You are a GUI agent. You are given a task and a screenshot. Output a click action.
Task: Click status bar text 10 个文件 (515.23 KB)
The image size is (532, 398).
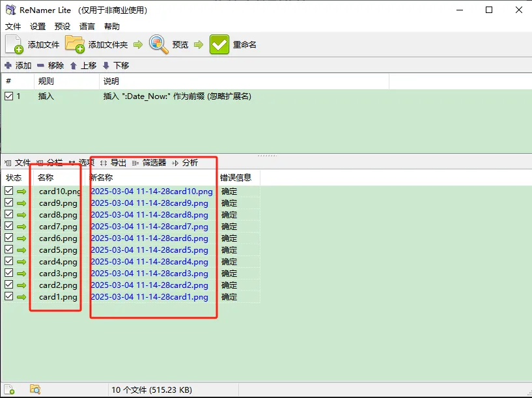click(x=152, y=390)
